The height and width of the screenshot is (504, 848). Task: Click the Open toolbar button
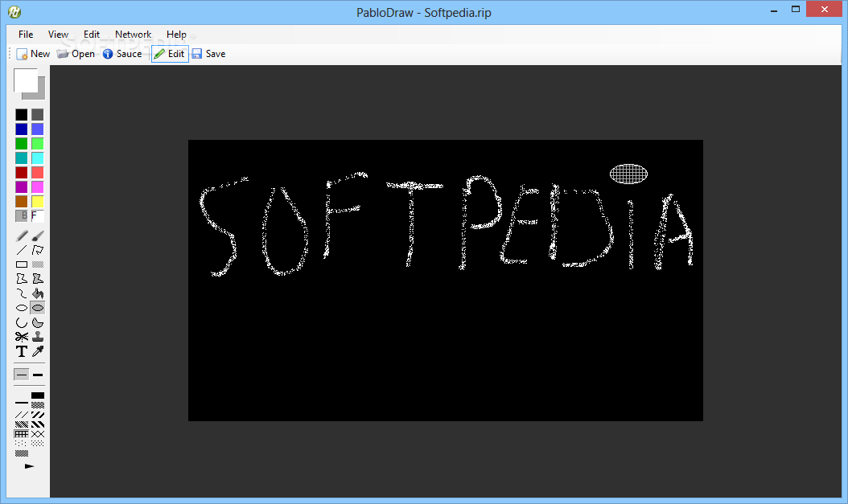click(76, 54)
